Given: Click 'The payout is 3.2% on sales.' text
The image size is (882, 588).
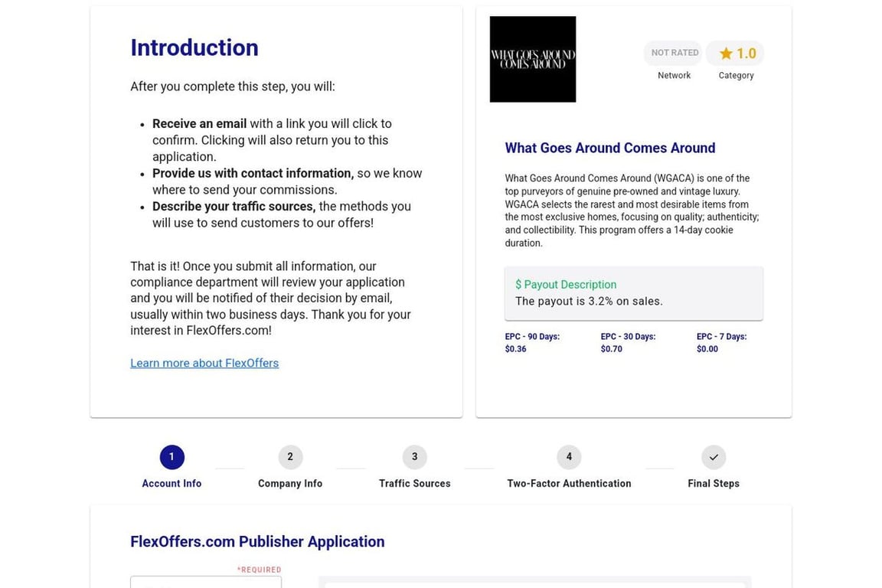Looking at the screenshot, I should pos(589,301).
